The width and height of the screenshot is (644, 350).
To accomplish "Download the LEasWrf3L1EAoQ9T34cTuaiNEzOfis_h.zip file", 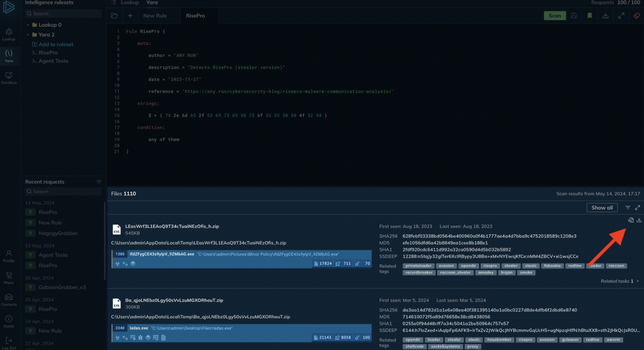I will click(x=639, y=220).
